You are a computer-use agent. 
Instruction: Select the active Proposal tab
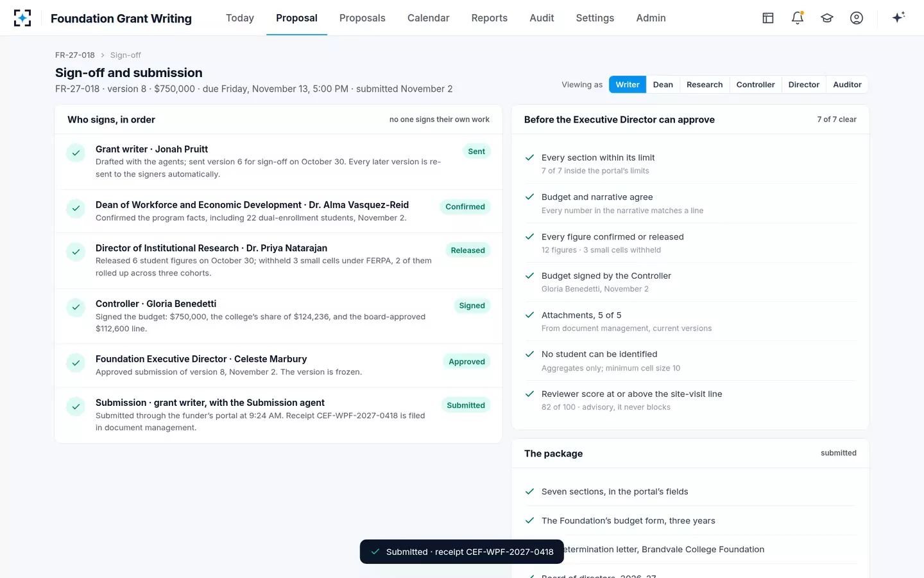click(x=296, y=18)
